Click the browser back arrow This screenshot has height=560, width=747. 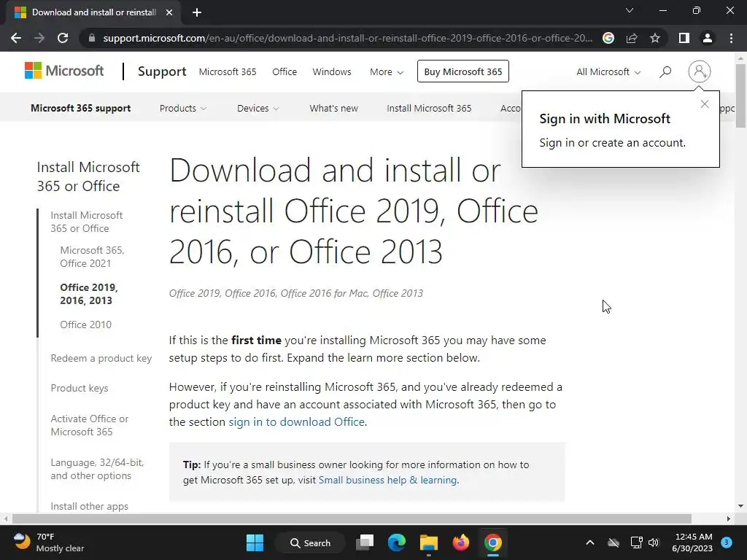16,38
